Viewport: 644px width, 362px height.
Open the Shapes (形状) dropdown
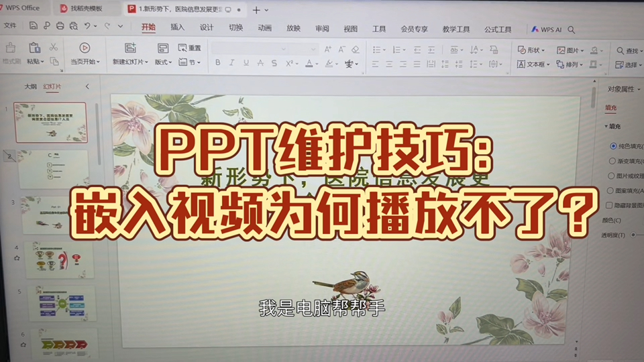(x=531, y=50)
